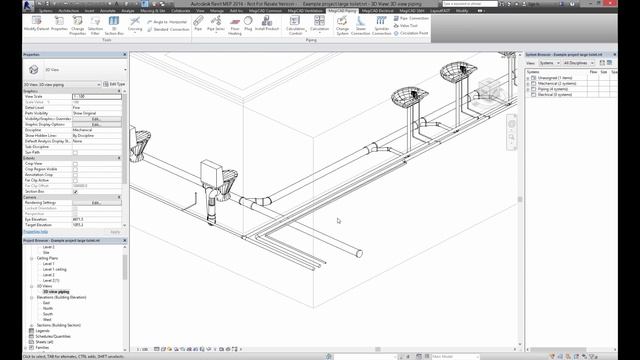Open the 3D View type selector dropdown
Viewport: 640px width, 360px height.
click(125, 70)
